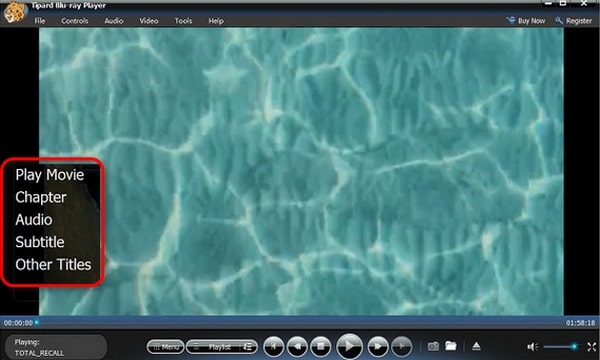
Task: Skip to next chapter button
Action: 401,347
